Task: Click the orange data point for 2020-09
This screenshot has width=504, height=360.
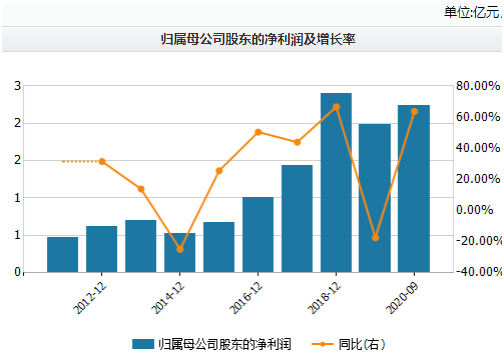Action: (x=414, y=112)
